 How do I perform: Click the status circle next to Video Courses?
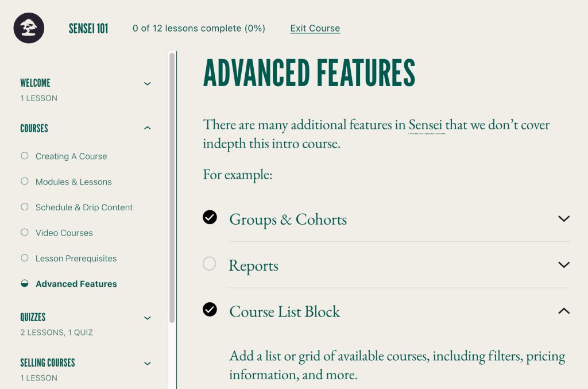pos(24,232)
